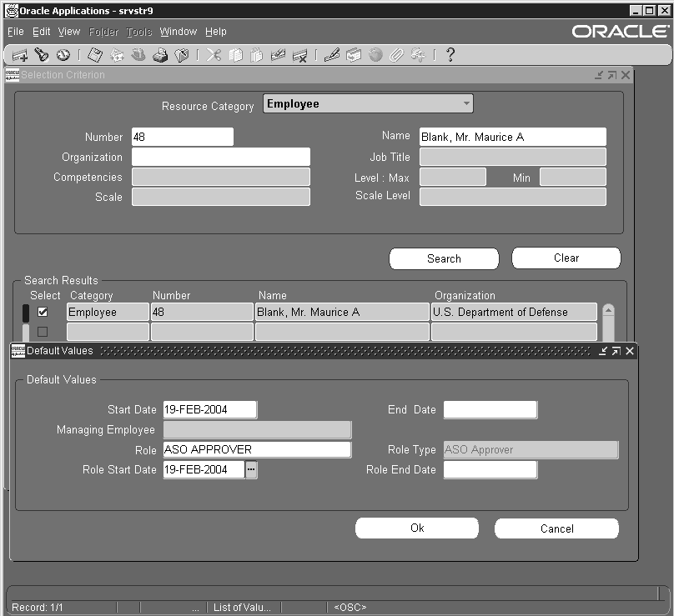
Task: Click the Employee category result cell
Action: tap(108, 312)
